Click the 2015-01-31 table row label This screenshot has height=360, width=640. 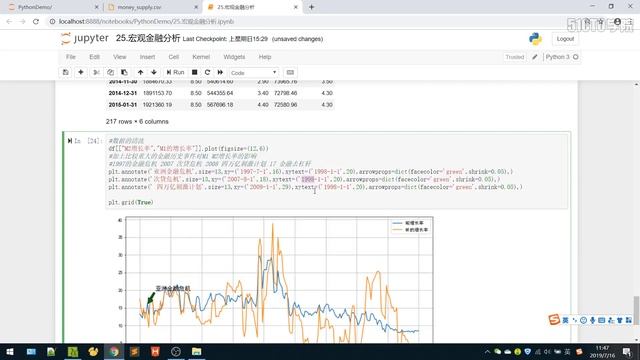(x=123, y=105)
